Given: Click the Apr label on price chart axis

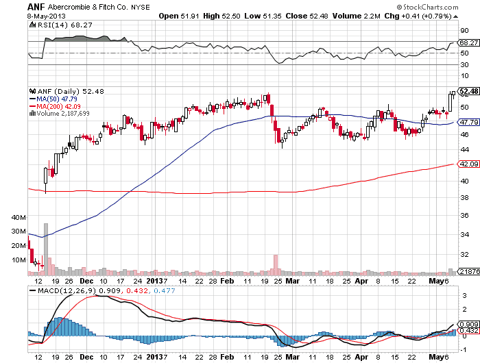Looking at the screenshot, I should click(x=361, y=281).
